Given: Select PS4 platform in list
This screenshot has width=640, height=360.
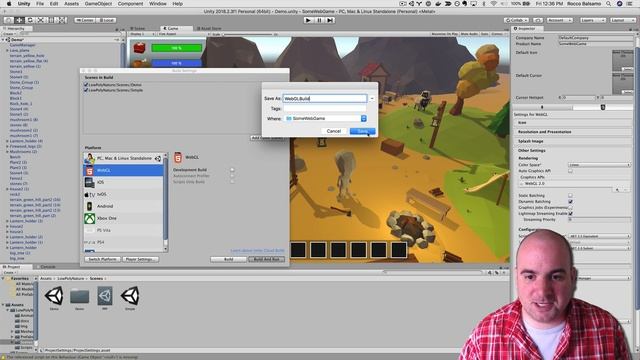Looking at the screenshot, I should (123, 242).
